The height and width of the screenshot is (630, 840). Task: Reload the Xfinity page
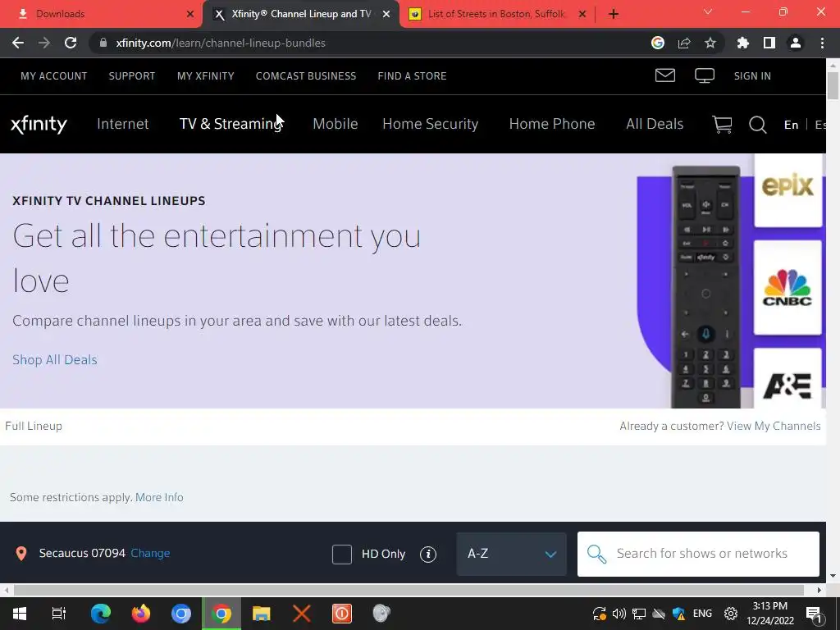pos(71,43)
